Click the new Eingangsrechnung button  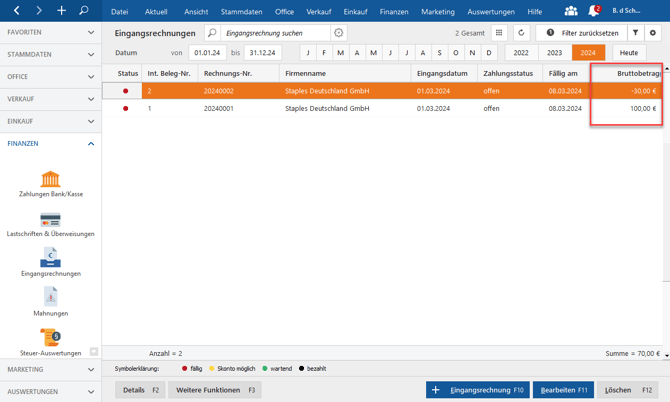tap(477, 390)
